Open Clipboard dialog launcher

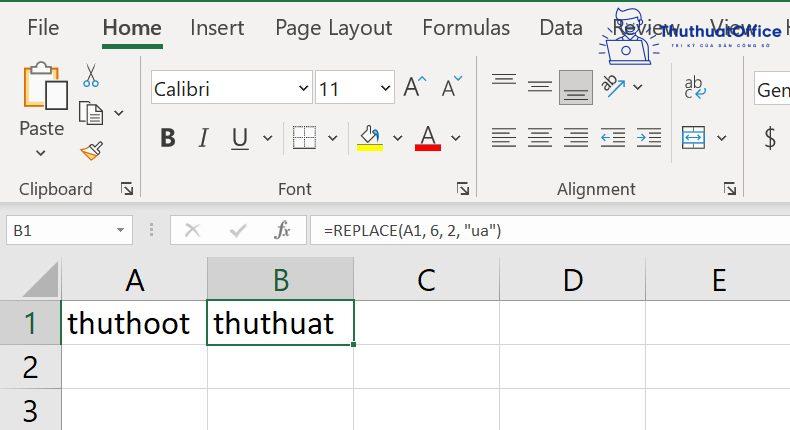pyautogui.click(x=127, y=189)
